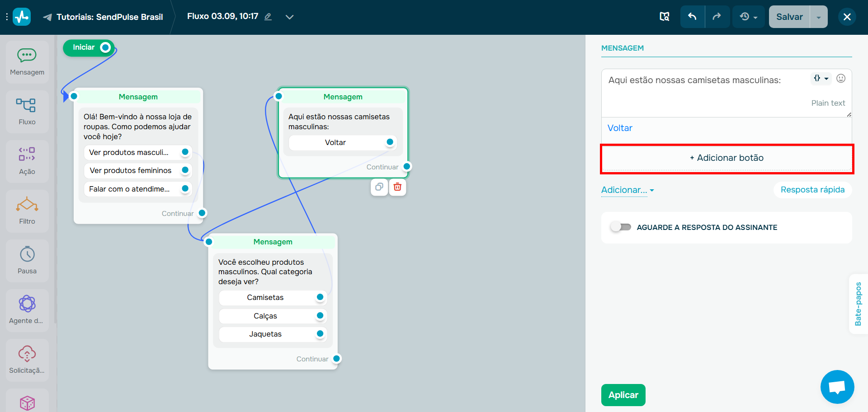Click + Adicionar botão to add a button
Screen dimensions: 868x412
pyautogui.click(x=726, y=158)
